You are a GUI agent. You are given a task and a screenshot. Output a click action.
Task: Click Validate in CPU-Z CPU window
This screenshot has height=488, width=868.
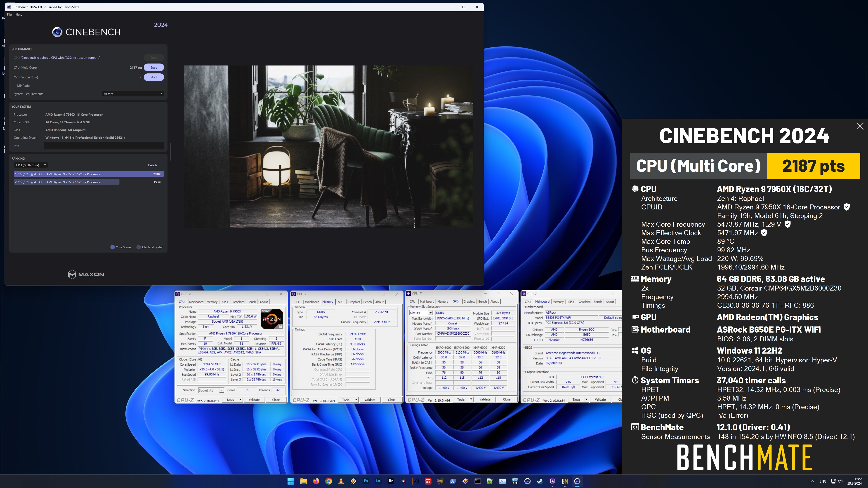pos(254,400)
